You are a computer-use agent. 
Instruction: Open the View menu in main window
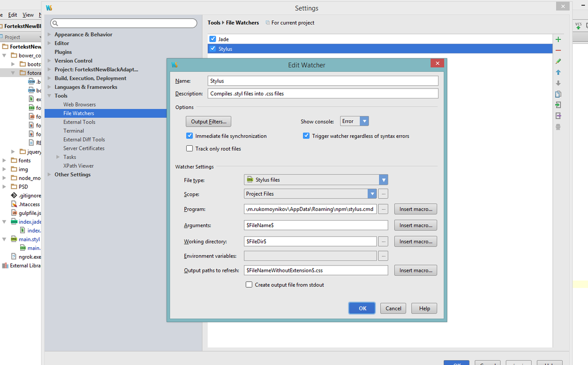coord(28,15)
